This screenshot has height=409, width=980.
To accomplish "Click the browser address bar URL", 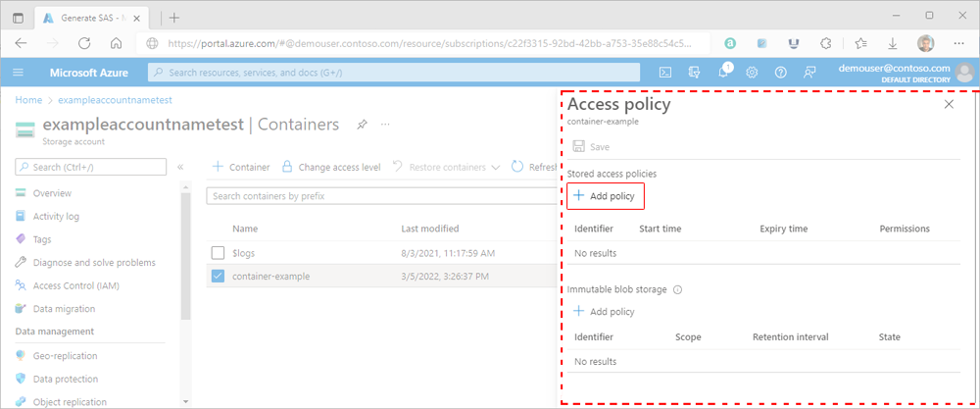I will pyautogui.click(x=429, y=44).
